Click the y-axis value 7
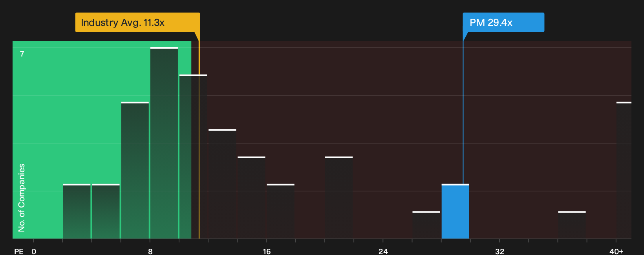Screen dimensions: 644x255 click(22, 54)
